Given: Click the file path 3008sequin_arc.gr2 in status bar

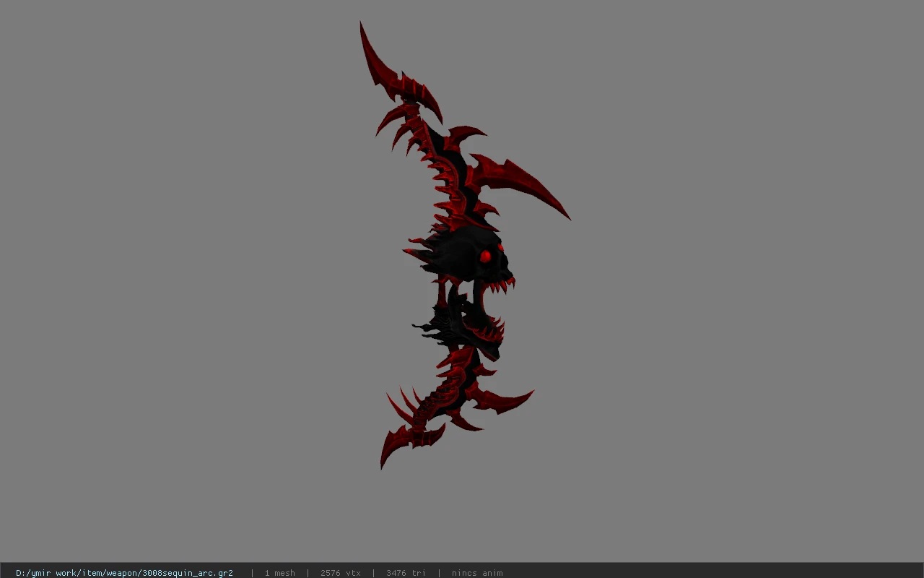Looking at the screenshot, I should [x=124, y=573].
